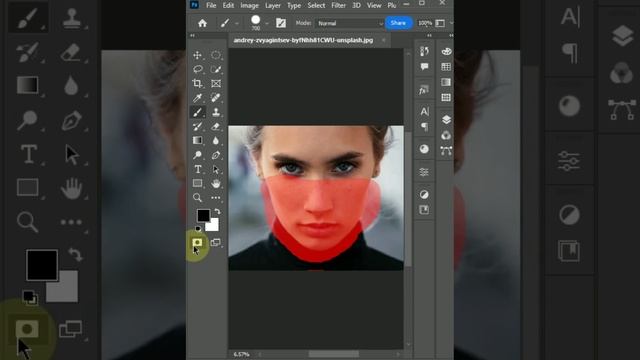Screen dimensions: 640x360
Task: Open the Comments panel icon
Action: click(x=424, y=67)
